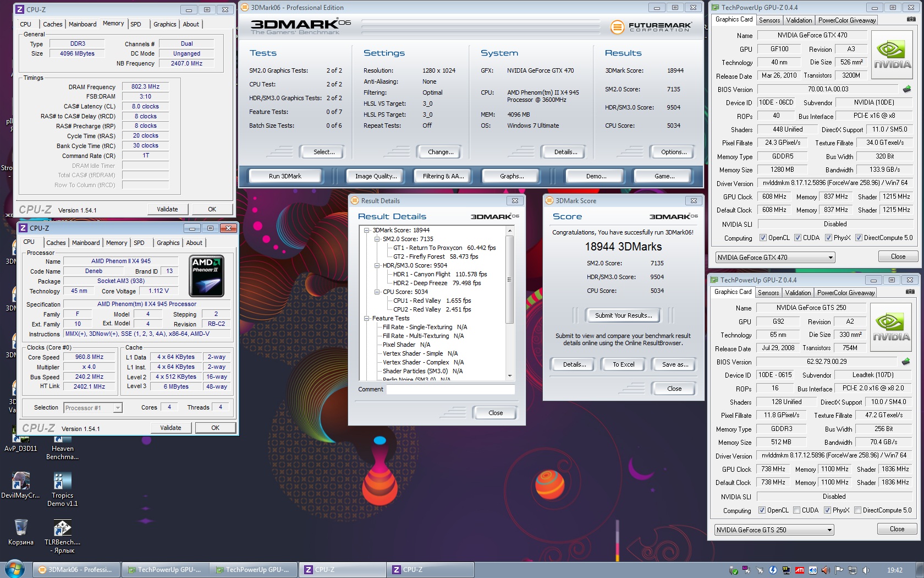The height and width of the screenshot is (578, 924).
Task: Select the Корзина recycle bin icon
Action: pos(21,532)
